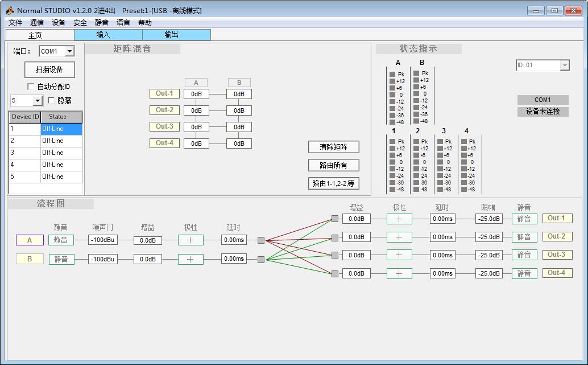Check the 隐藏 checkbox
Viewport: 588px width, 365px height.
[x=51, y=100]
